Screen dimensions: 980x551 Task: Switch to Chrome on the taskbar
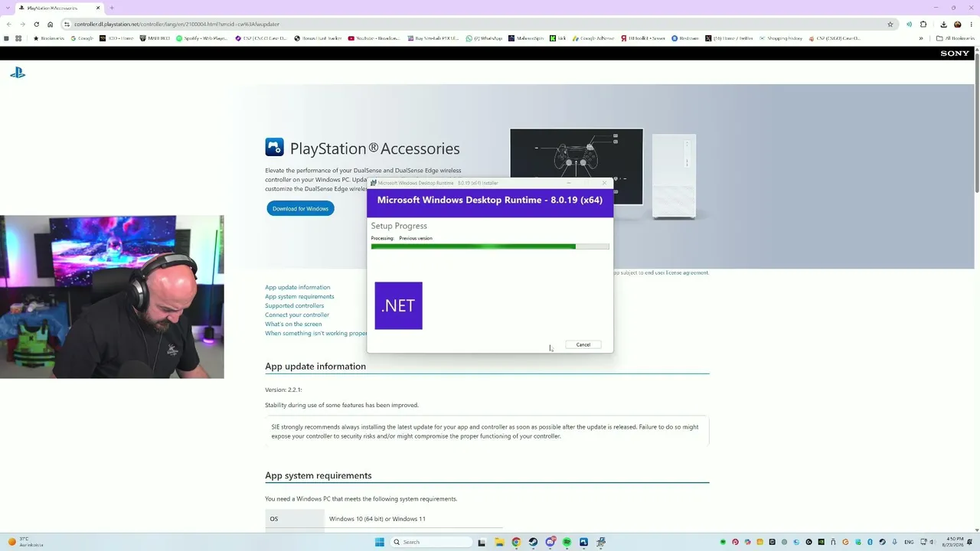[516, 542]
